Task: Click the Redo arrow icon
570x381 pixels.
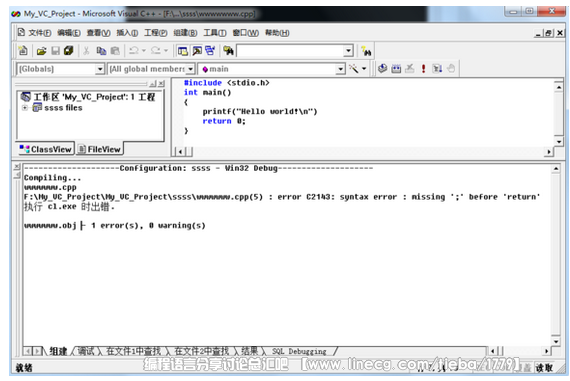Action: pyautogui.click(x=156, y=51)
